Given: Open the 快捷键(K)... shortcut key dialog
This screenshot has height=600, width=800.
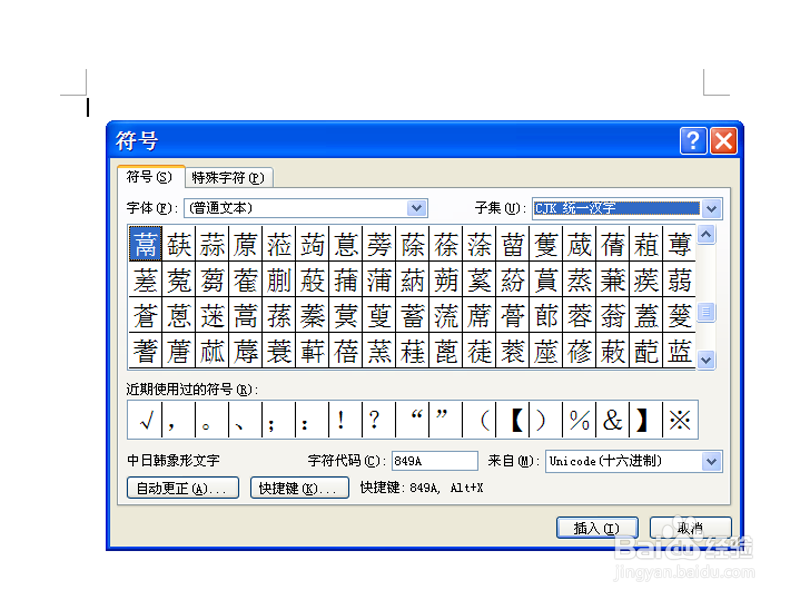Looking at the screenshot, I should tap(299, 488).
